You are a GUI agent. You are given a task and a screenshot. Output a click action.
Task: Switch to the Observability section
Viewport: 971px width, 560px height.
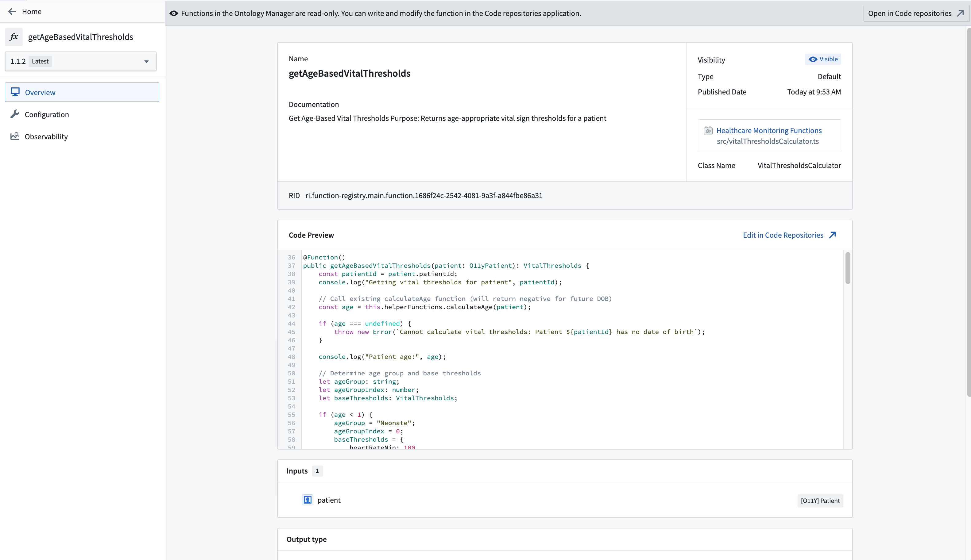coord(82,136)
